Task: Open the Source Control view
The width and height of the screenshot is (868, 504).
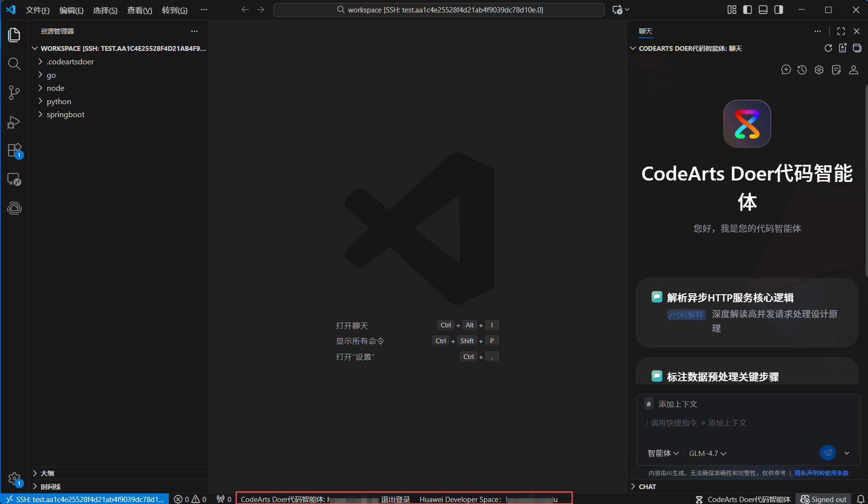Action: pos(14,93)
